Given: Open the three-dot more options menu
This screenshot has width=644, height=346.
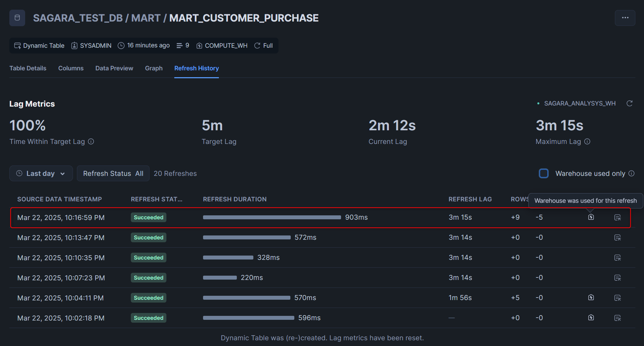Looking at the screenshot, I should [625, 18].
